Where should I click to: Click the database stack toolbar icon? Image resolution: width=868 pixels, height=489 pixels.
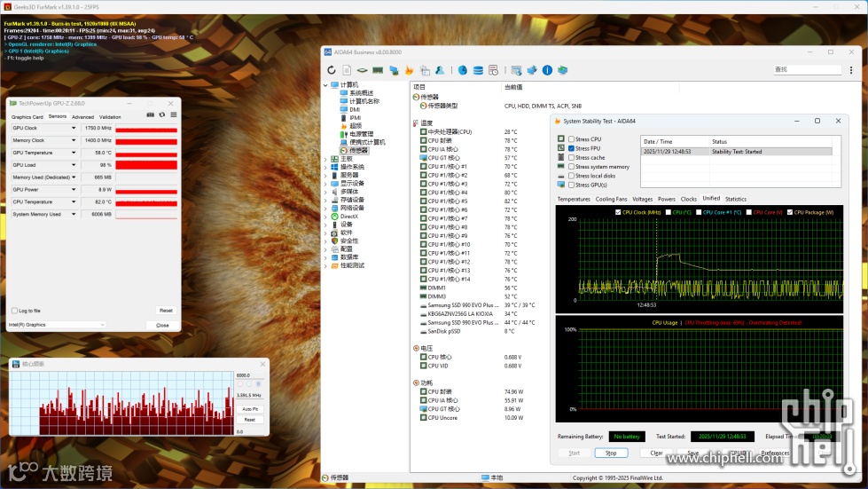(x=478, y=70)
